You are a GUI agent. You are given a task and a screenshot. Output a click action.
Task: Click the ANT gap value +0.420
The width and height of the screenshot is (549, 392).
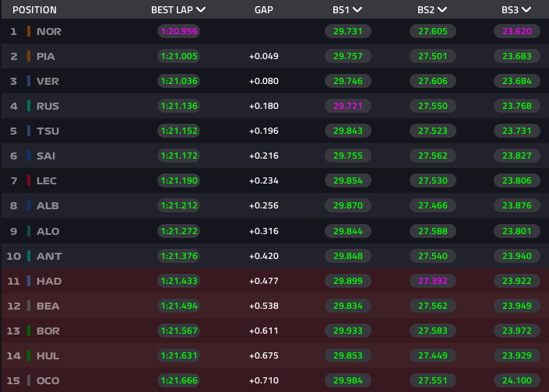(x=264, y=256)
